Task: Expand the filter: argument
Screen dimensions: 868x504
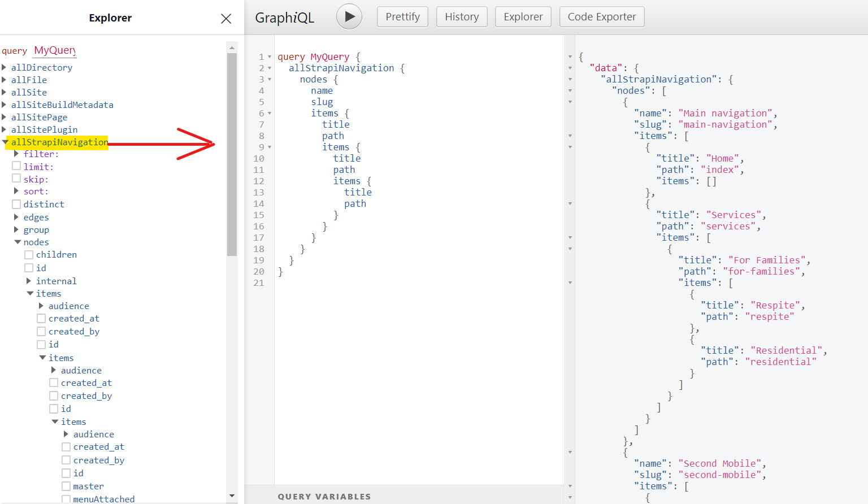Action: (x=16, y=154)
